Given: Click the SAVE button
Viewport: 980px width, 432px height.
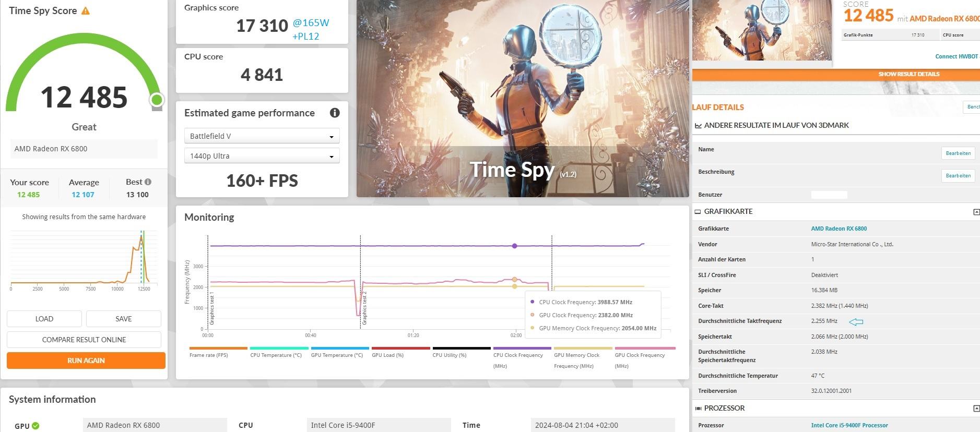Looking at the screenshot, I should tap(124, 319).
